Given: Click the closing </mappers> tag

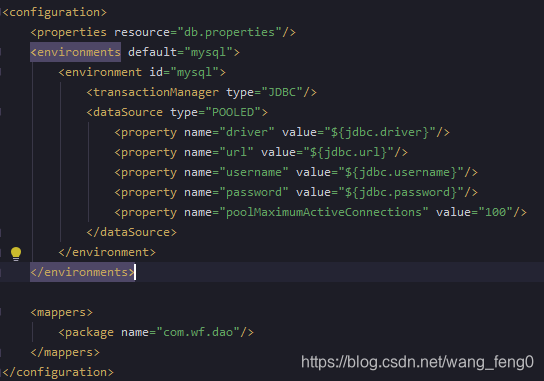Looking at the screenshot, I should tap(65, 353).
